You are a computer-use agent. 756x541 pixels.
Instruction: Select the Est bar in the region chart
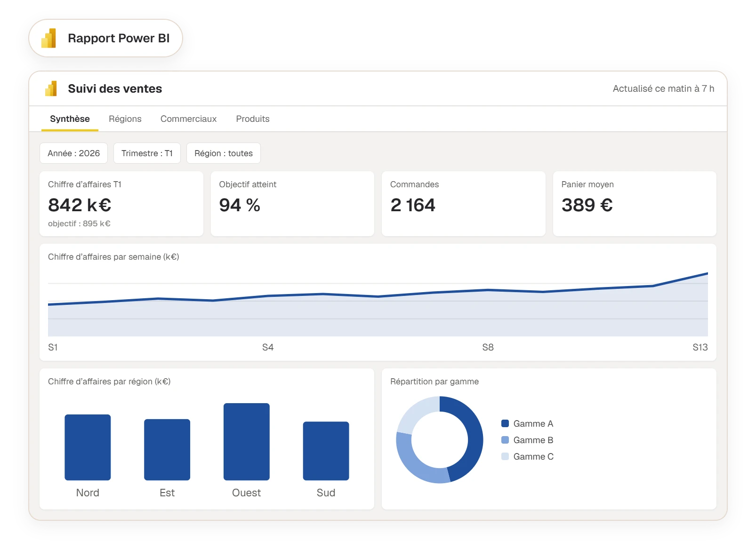167,450
